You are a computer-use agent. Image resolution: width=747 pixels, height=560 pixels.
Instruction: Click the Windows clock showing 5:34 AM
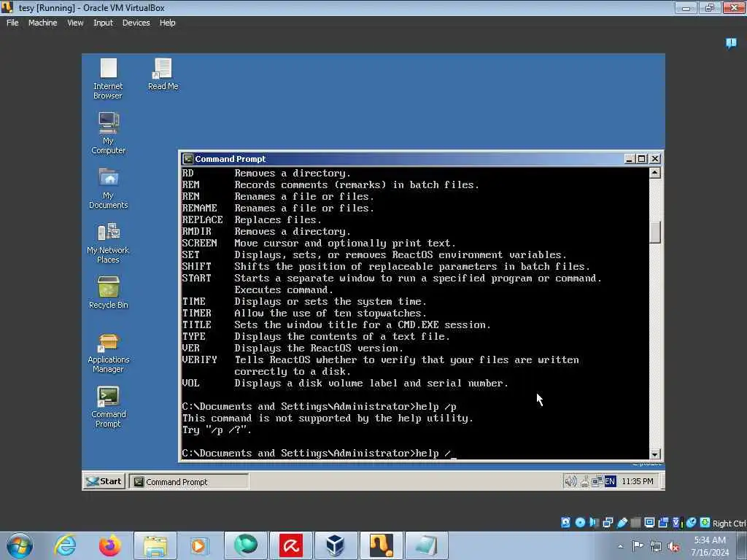[710, 545]
